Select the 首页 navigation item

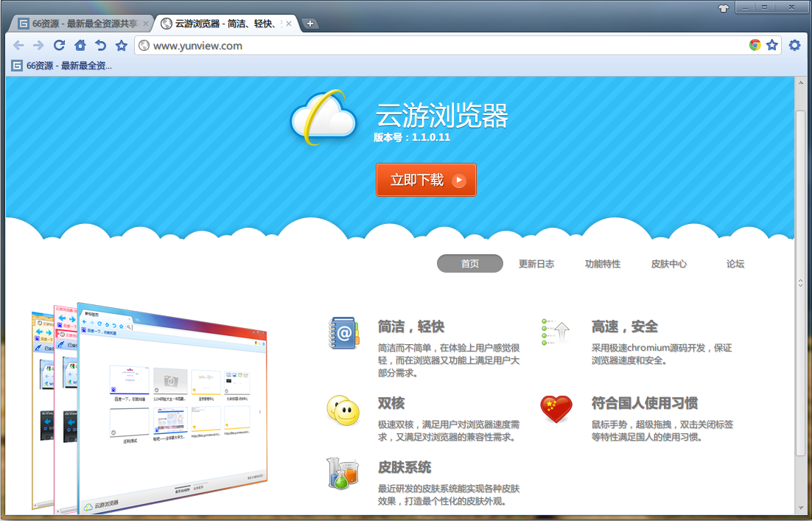469,264
